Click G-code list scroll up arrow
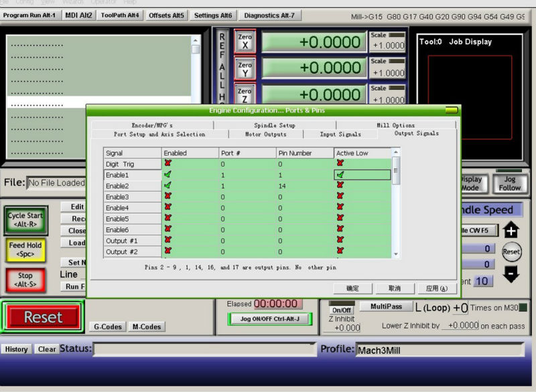This screenshot has height=392, width=536. (195, 41)
